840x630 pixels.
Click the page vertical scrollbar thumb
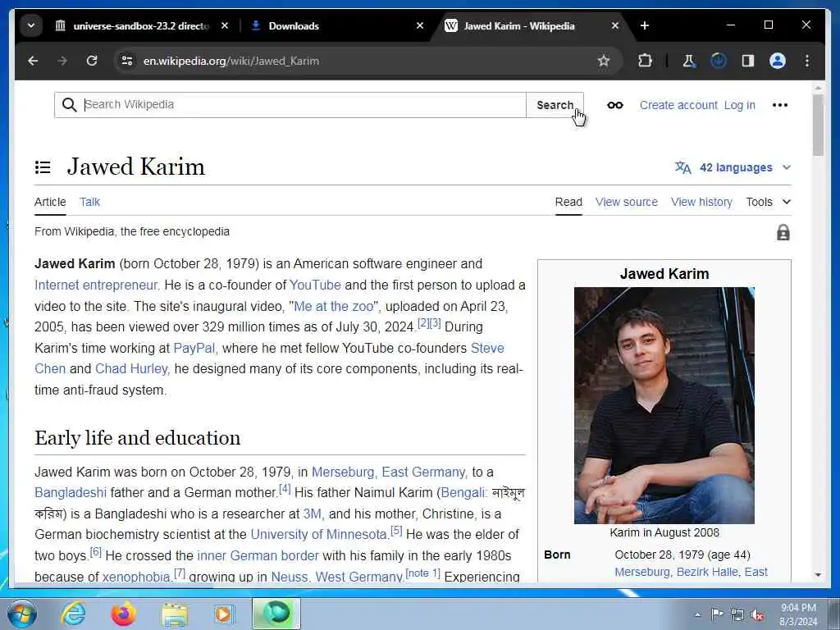coord(818,126)
